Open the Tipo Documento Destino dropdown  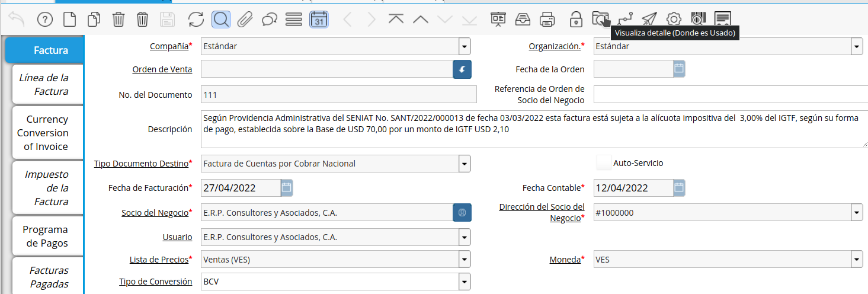465,163
